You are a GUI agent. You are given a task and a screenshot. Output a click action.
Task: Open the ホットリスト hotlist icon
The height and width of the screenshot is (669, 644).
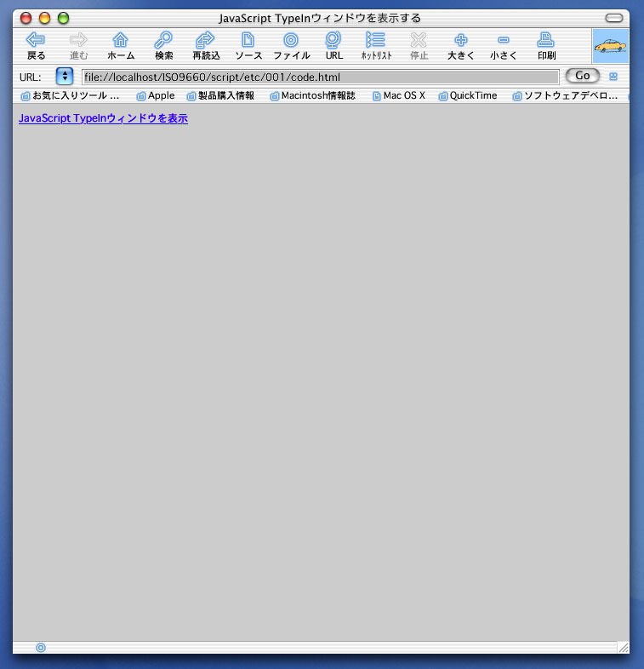(x=376, y=46)
